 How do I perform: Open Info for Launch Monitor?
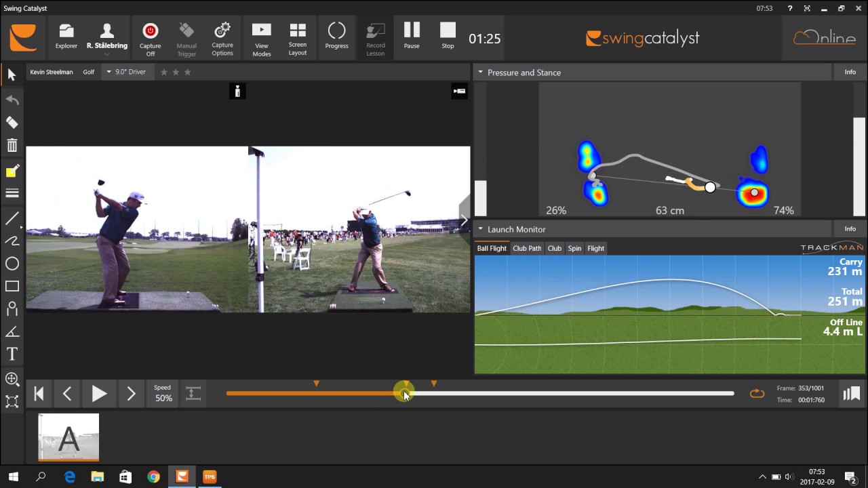click(x=850, y=228)
